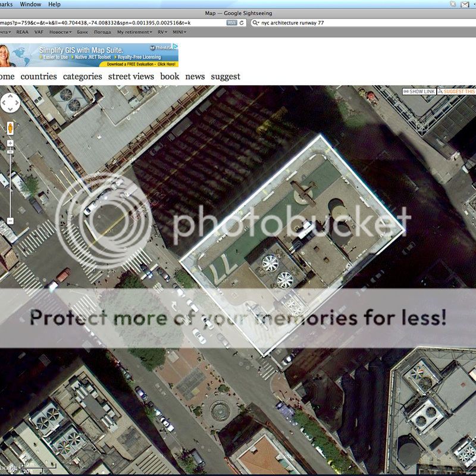Expand the Новости bookmarks folder
The width and height of the screenshot is (476, 476).
[60, 32]
